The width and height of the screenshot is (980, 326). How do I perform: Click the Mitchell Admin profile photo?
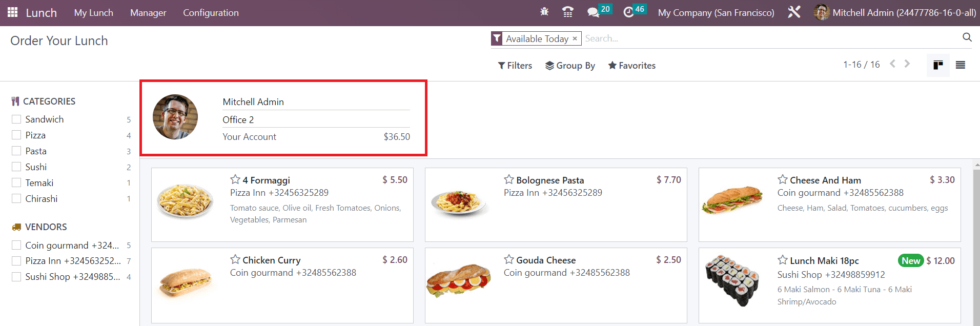click(175, 117)
